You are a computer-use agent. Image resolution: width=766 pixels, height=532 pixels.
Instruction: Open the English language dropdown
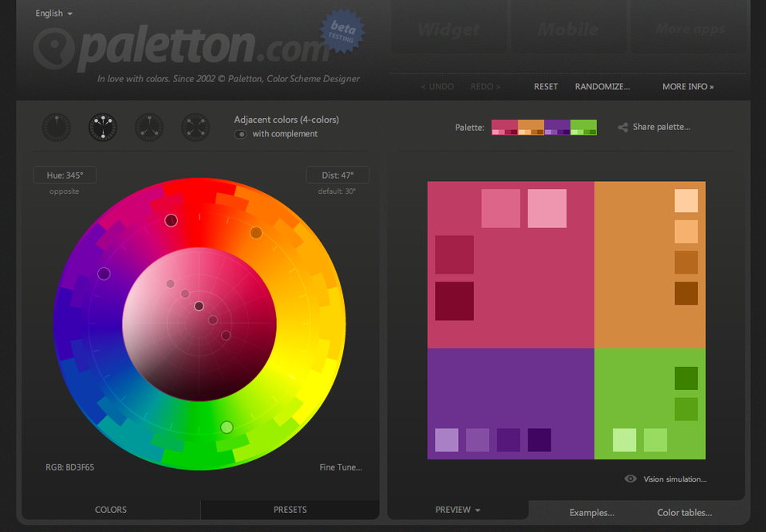53,14
